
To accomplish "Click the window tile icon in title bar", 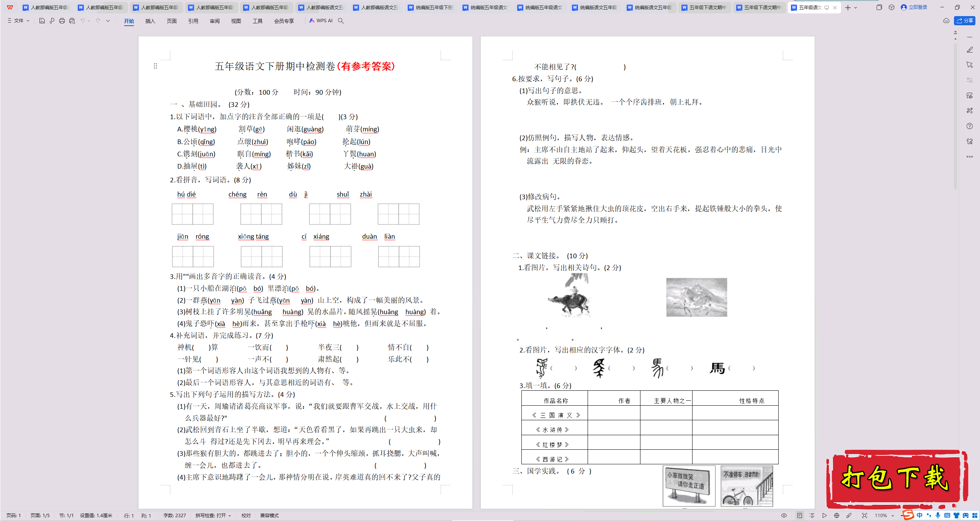I will [x=879, y=7].
